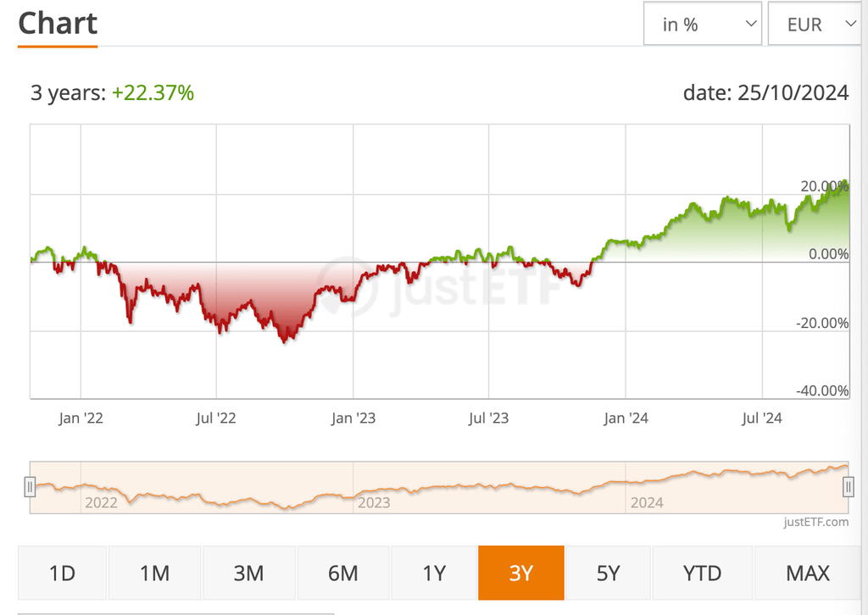Open the justETF.com credit link

[x=815, y=522]
